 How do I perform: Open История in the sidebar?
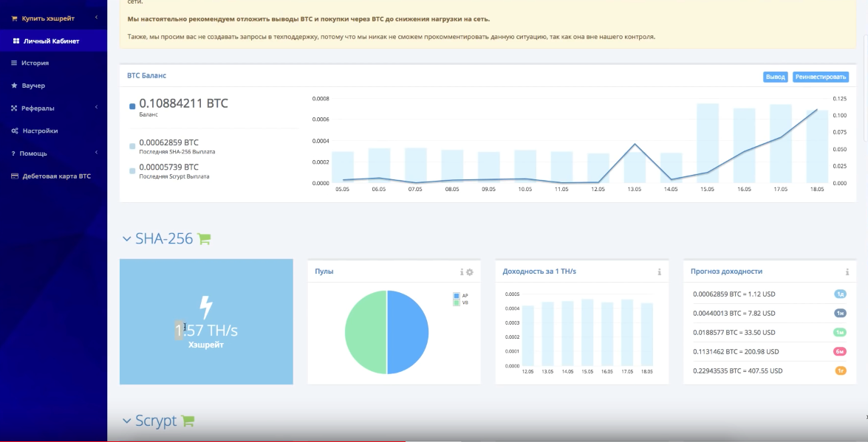[35, 63]
